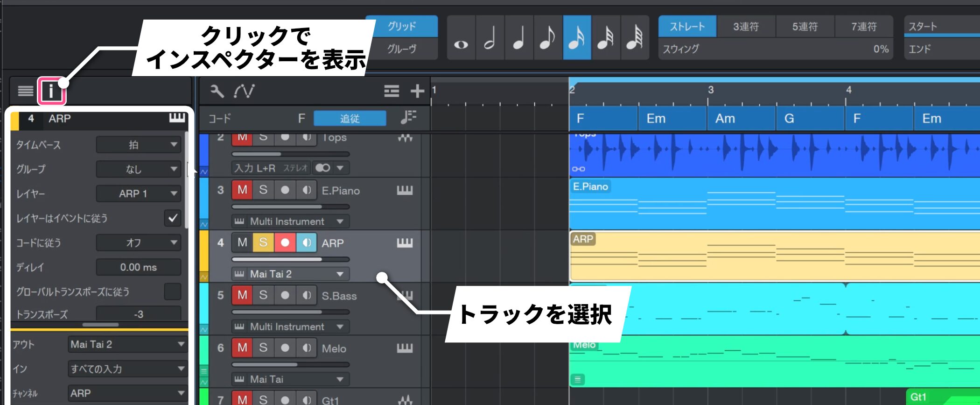Select the whole note quantize value
This screenshot has height=405, width=980.
pos(461,38)
